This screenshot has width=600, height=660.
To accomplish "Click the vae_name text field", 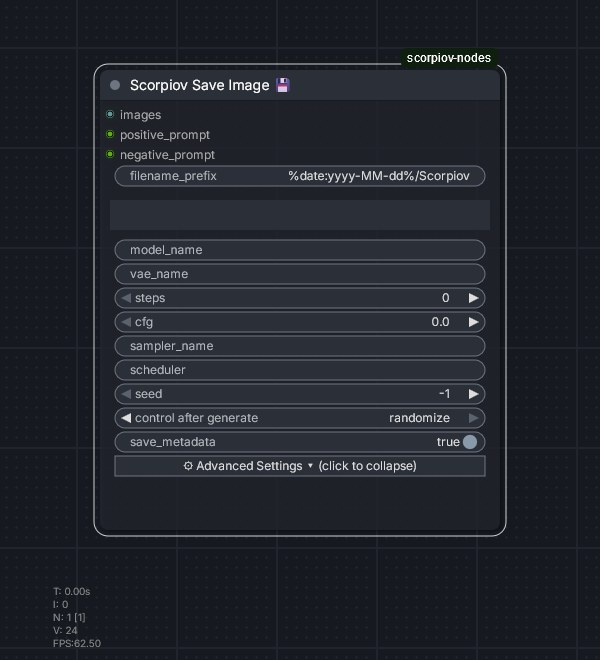I will [300, 274].
